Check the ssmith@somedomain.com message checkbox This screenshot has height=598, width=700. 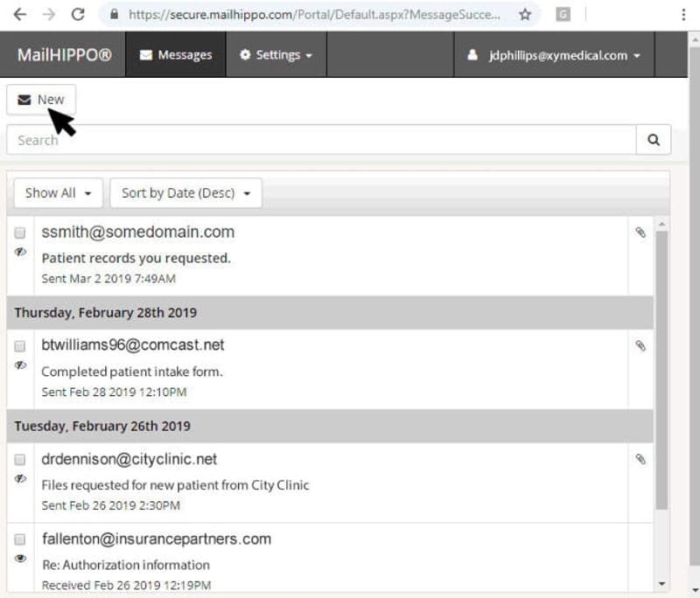(19, 233)
